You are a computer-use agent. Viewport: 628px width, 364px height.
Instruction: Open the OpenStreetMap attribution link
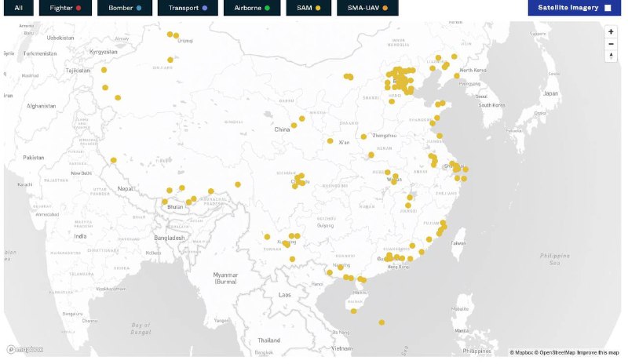(555, 353)
